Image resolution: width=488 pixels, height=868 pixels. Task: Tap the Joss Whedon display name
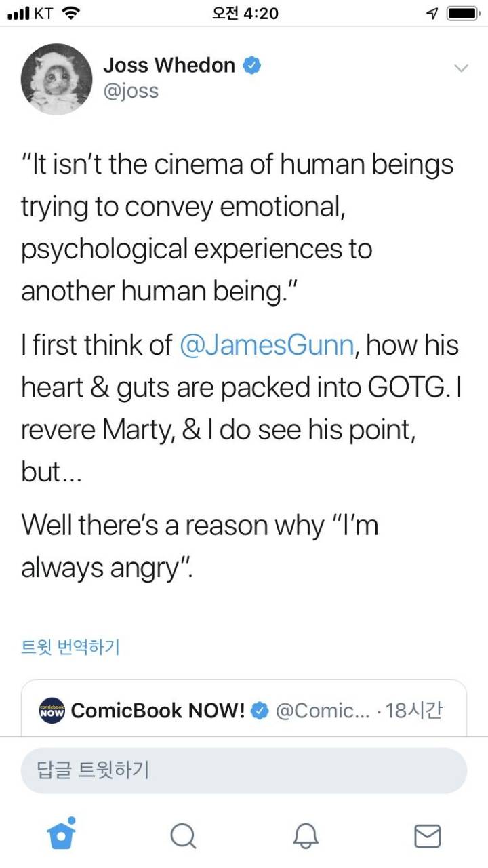(169, 66)
